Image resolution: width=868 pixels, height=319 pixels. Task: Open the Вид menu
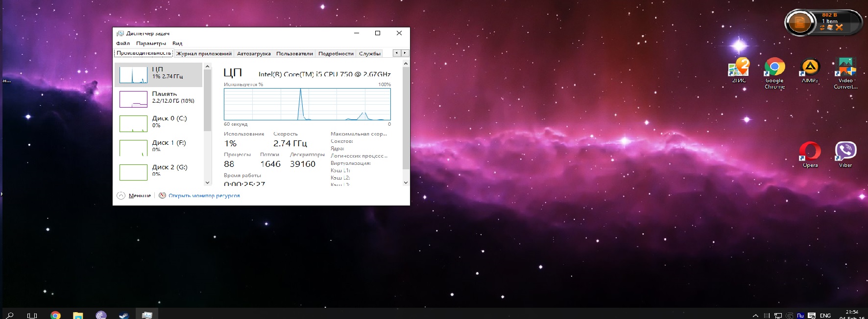(177, 44)
